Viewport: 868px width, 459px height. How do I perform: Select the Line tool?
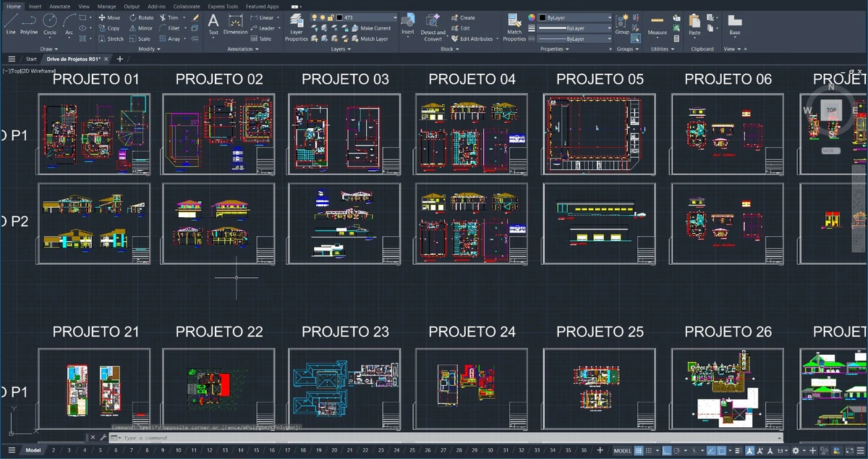point(10,23)
